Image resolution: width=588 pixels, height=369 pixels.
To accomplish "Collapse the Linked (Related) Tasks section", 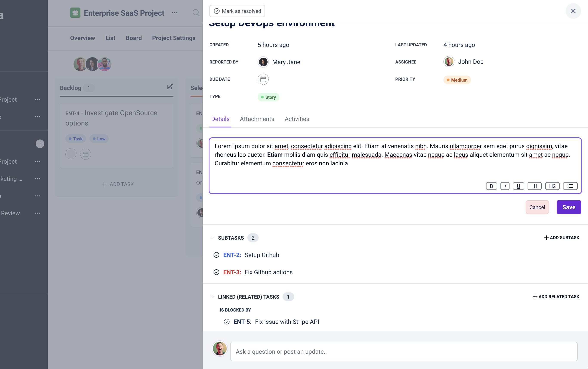I will click(212, 297).
